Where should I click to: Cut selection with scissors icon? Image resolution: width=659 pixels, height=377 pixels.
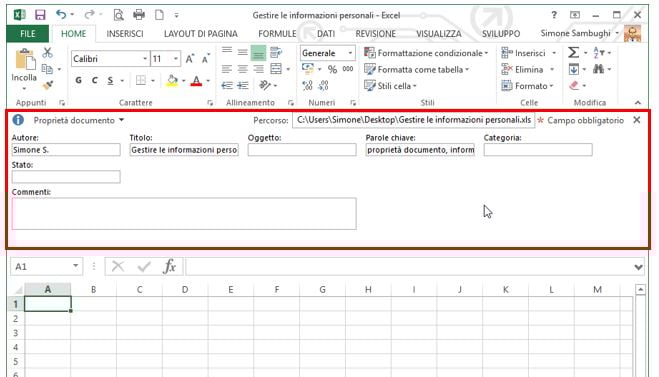point(47,53)
